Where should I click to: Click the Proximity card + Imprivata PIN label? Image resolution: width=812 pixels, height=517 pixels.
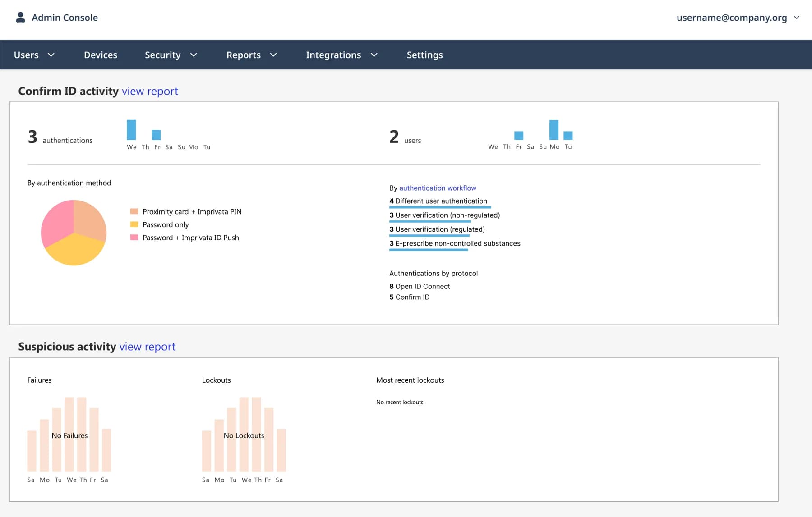pyautogui.click(x=192, y=211)
